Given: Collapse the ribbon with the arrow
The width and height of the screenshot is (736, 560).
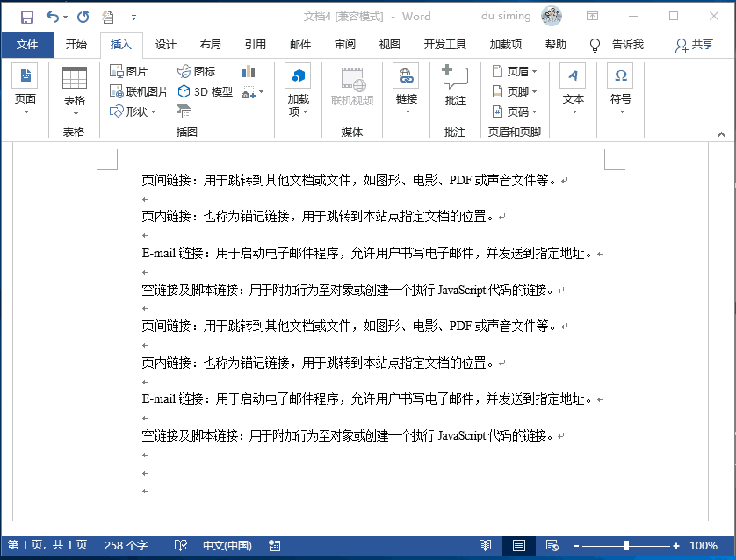Looking at the screenshot, I should 721,134.
